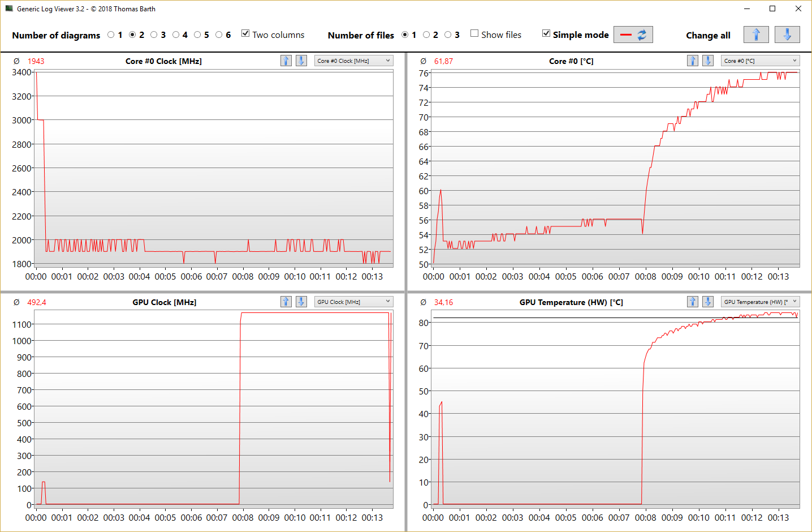The height and width of the screenshot is (532, 812).
Task: Open the Core #0 Clock [MHz] dropdown
Action: pyautogui.click(x=353, y=61)
